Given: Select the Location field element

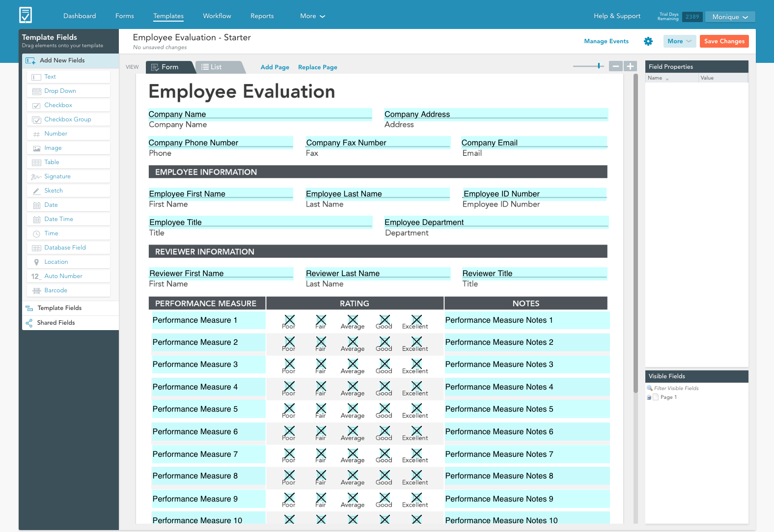Looking at the screenshot, I should coord(68,262).
